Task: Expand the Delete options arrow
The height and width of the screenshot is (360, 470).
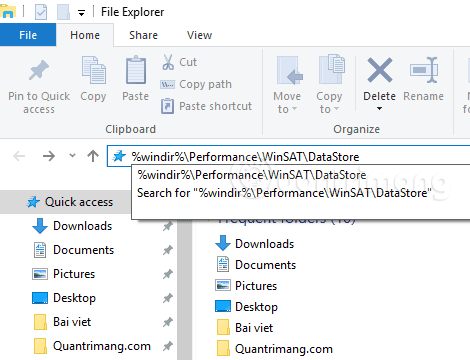Action: coord(379,109)
